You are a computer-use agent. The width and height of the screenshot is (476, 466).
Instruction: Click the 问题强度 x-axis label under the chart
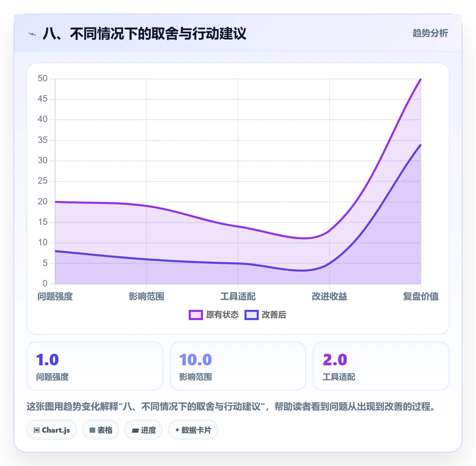pyautogui.click(x=55, y=296)
